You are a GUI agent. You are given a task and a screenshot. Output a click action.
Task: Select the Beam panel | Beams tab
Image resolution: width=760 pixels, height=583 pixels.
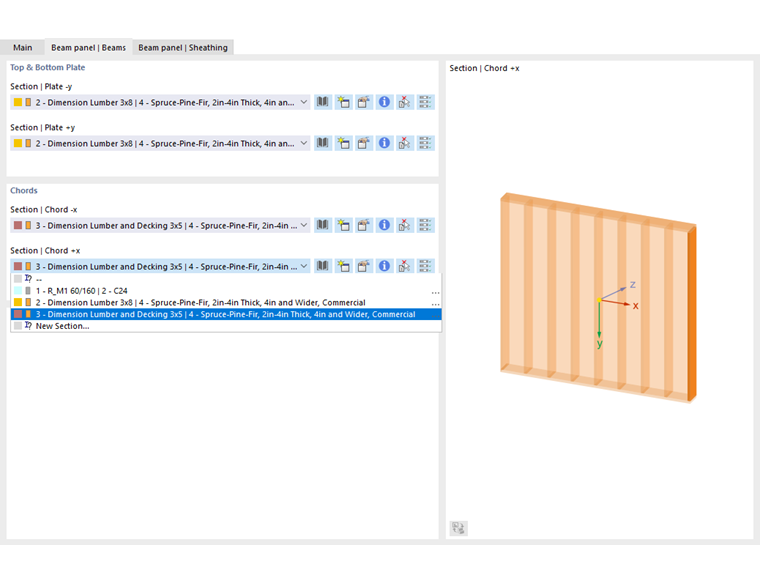click(89, 47)
